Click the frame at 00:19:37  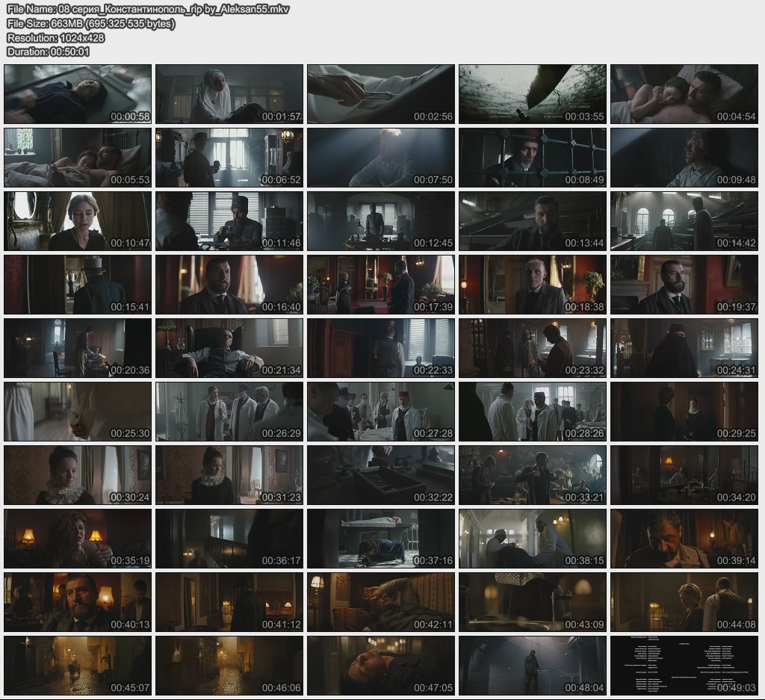684,285
